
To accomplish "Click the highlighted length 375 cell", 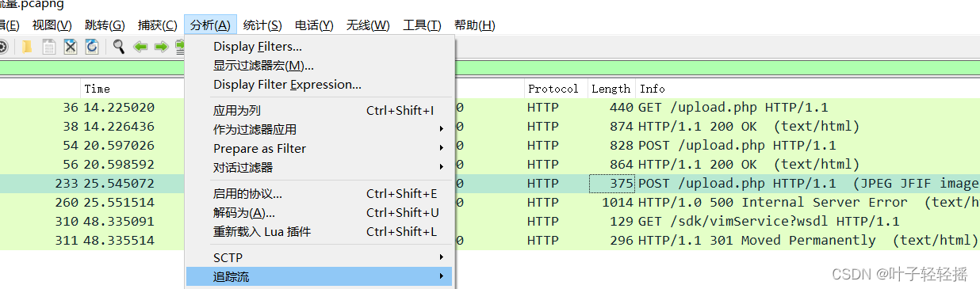I will click(612, 184).
